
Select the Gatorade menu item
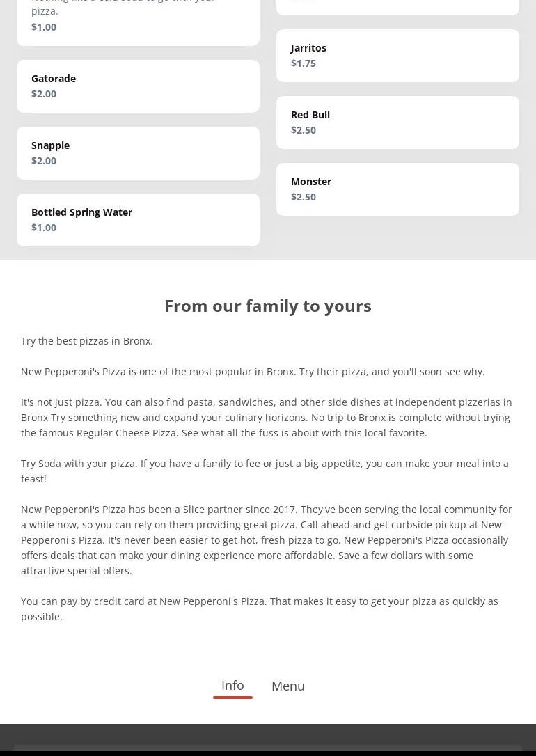coord(138,86)
